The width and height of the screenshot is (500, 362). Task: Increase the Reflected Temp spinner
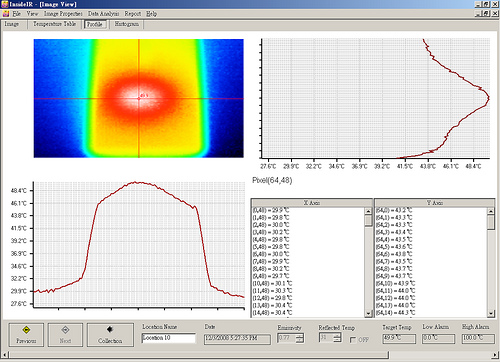[337, 335]
